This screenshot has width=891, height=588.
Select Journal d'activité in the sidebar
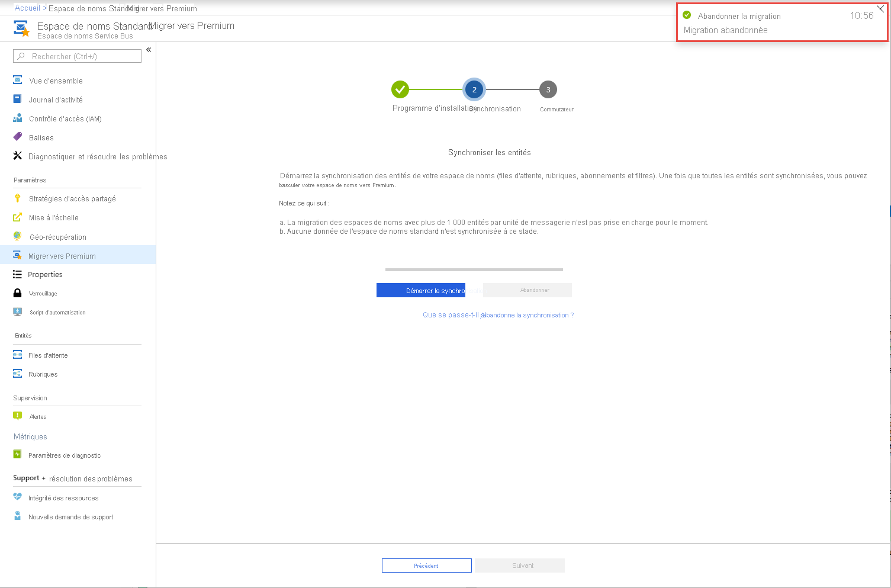click(x=56, y=100)
